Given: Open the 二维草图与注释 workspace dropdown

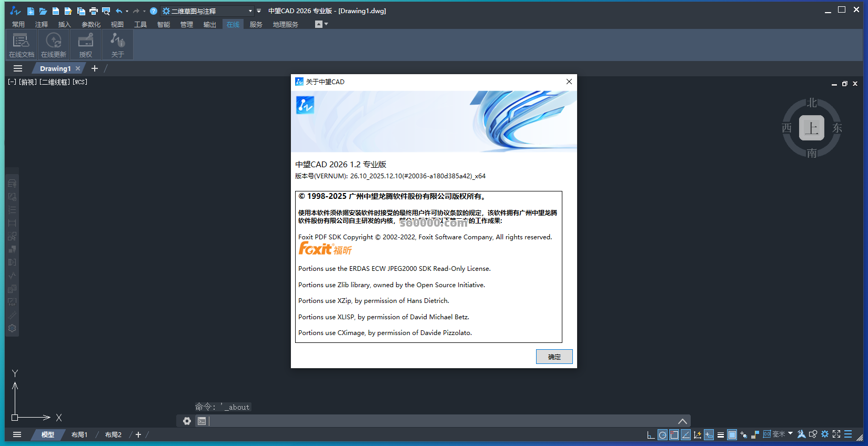Looking at the screenshot, I should coord(207,11).
